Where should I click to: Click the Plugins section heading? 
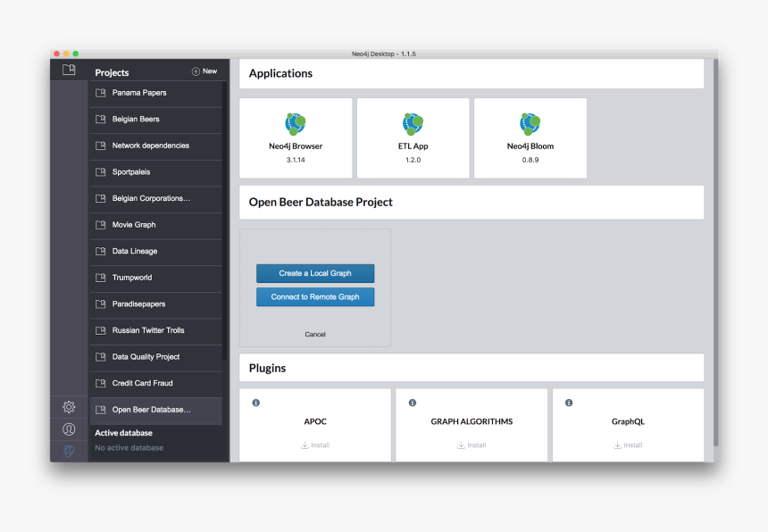tap(267, 368)
